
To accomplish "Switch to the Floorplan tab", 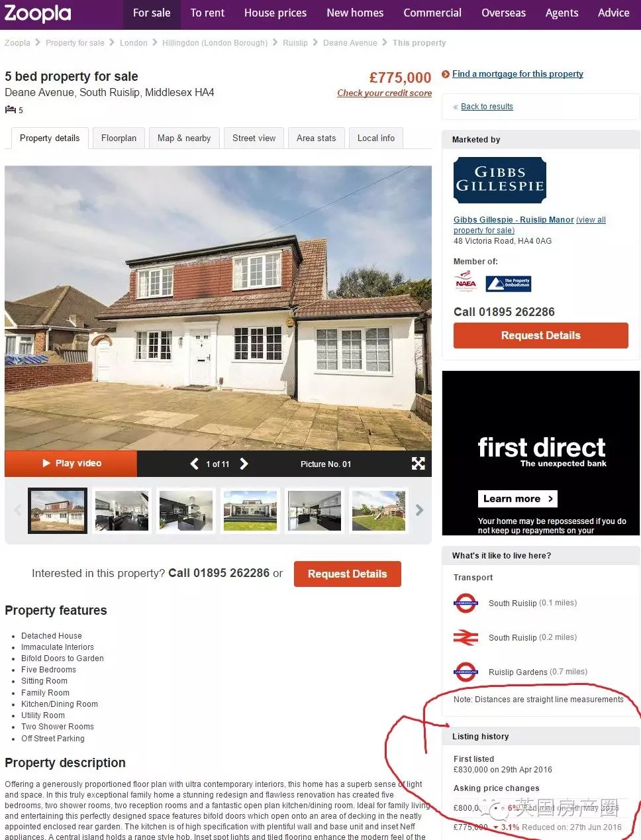I will (119, 138).
